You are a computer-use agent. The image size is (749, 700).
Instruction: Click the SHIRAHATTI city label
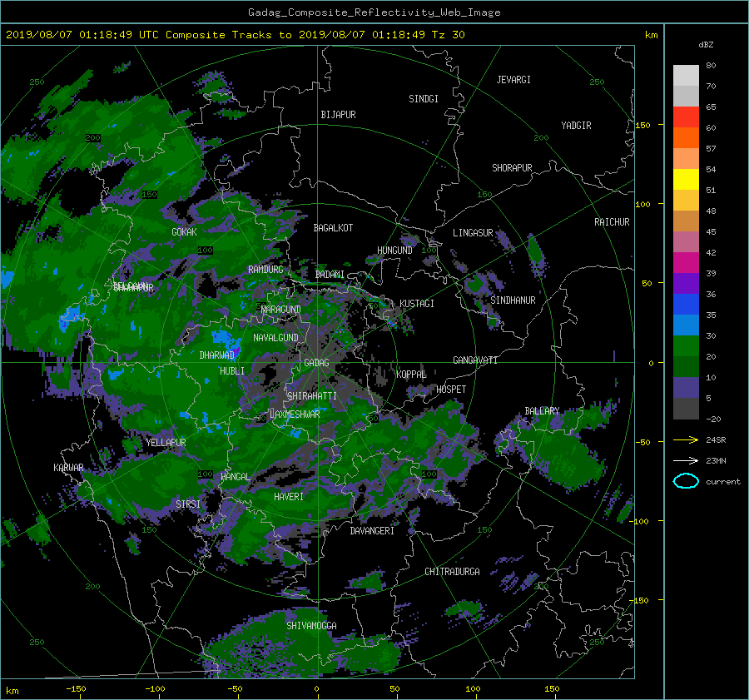tap(312, 396)
